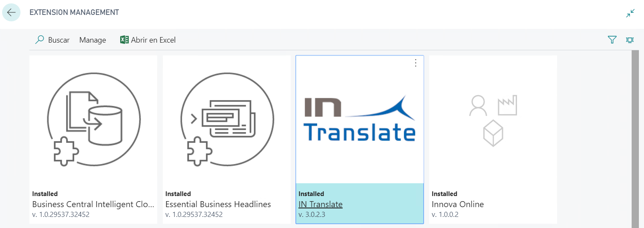Collapse the page with the shrink arrows icon
Viewport: 644px width, 228px height.
tap(630, 13)
